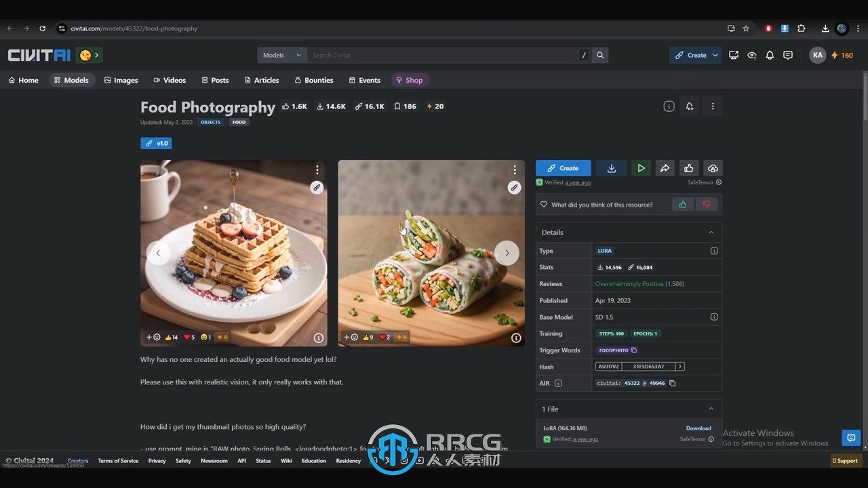Click the download icon button in the sidebar
868x488 pixels.
tap(611, 168)
